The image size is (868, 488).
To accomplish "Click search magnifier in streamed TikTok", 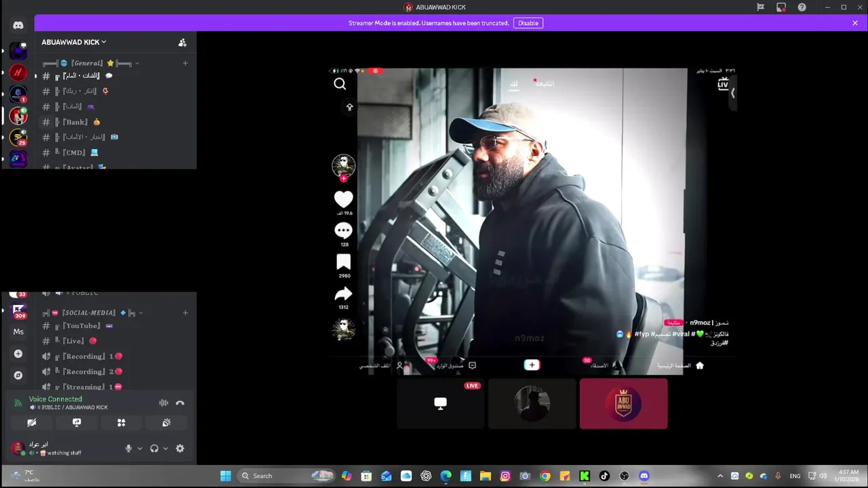I will coord(340,84).
